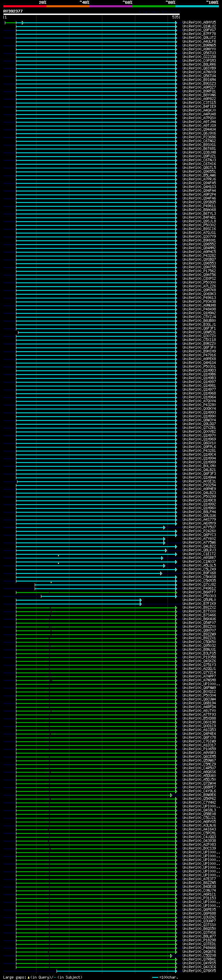222x980 pixels.
Task: Click the query end position 535
Action: tap(175, 17)
